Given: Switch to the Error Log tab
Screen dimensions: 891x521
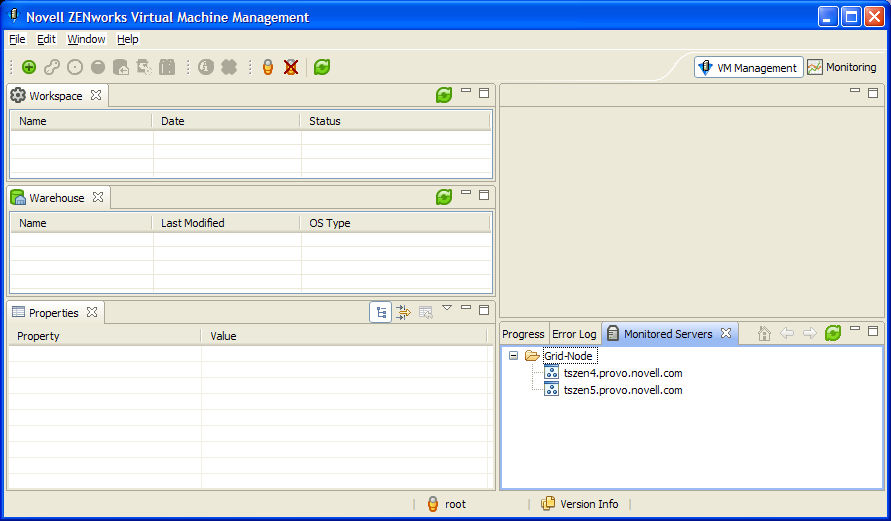Looking at the screenshot, I should [574, 334].
